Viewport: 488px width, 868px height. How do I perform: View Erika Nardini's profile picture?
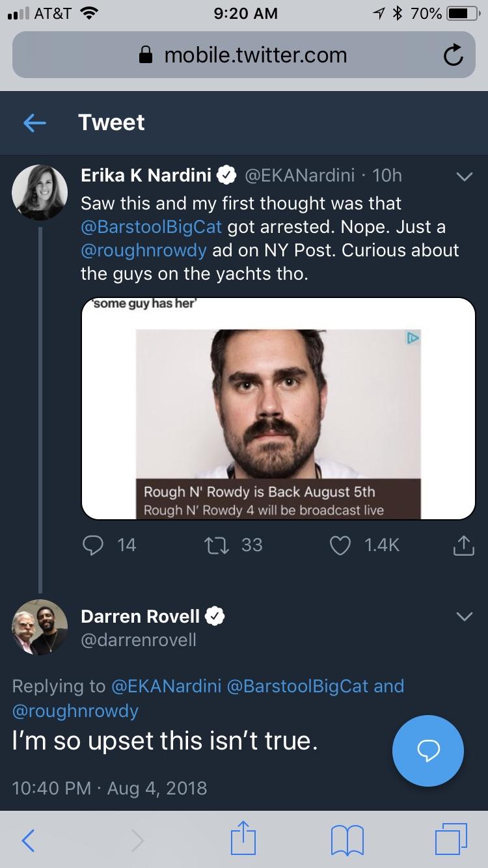(x=40, y=192)
